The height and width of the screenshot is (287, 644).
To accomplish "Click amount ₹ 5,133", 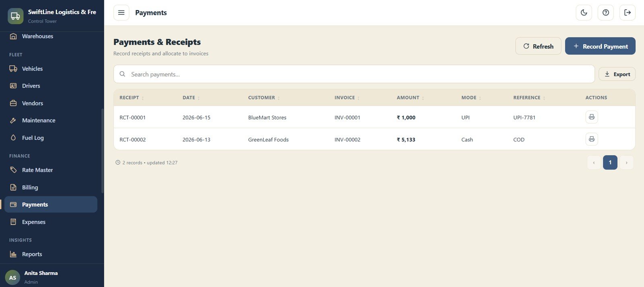I will click(406, 139).
